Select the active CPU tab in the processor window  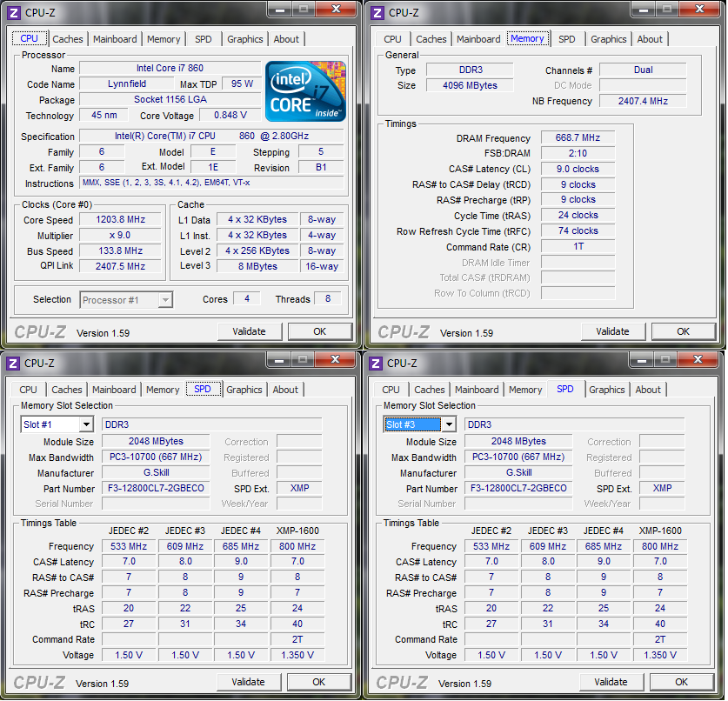[30, 38]
